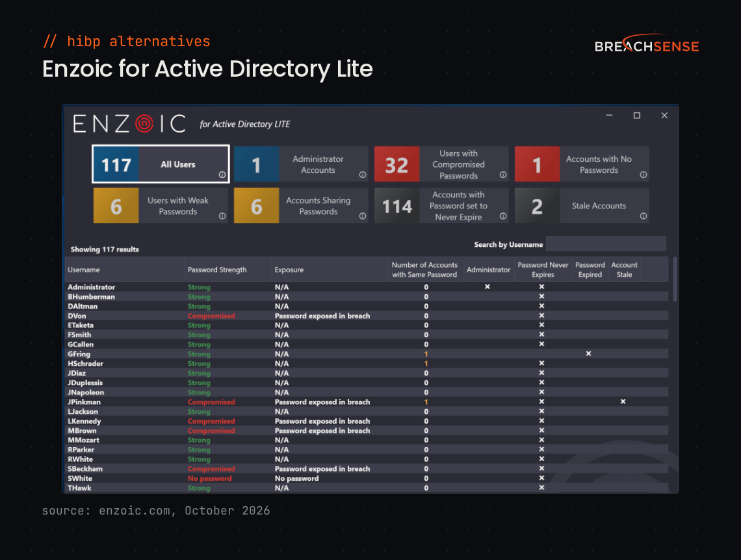Screen dimensions: 741x560
Task: Select the LJackson row
Action: point(366,411)
